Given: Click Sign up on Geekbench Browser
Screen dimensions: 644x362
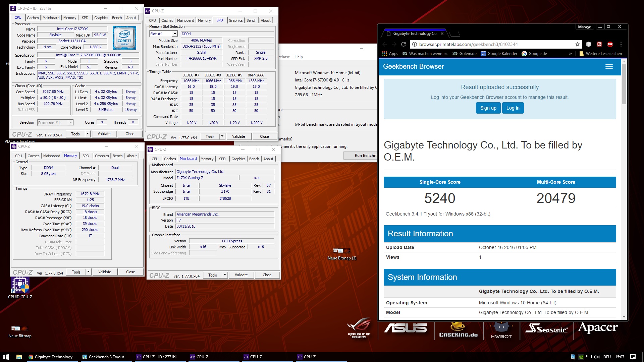Looking at the screenshot, I should 488,108.
